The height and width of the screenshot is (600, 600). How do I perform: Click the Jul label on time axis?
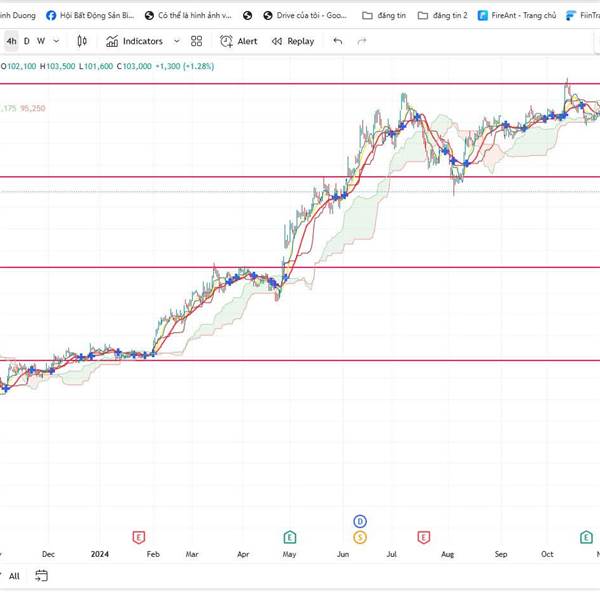391,554
